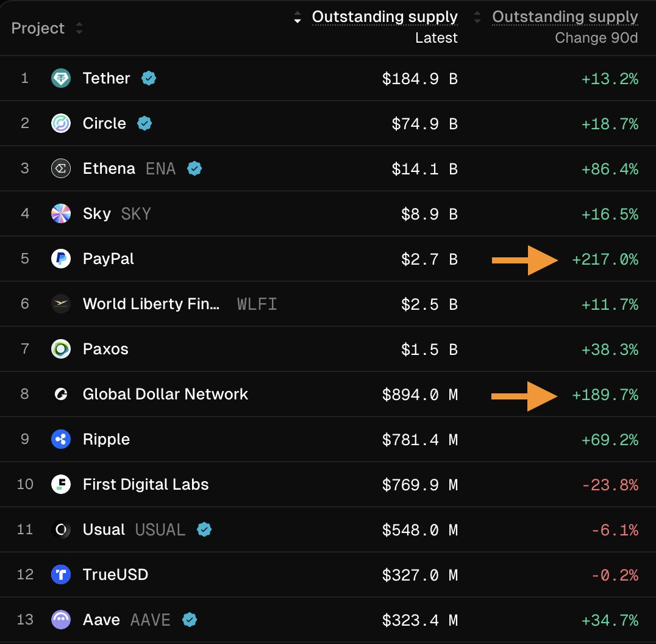The image size is (656, 644).
Task: Click the PayPal logo icon
Action: pos(61,259)
